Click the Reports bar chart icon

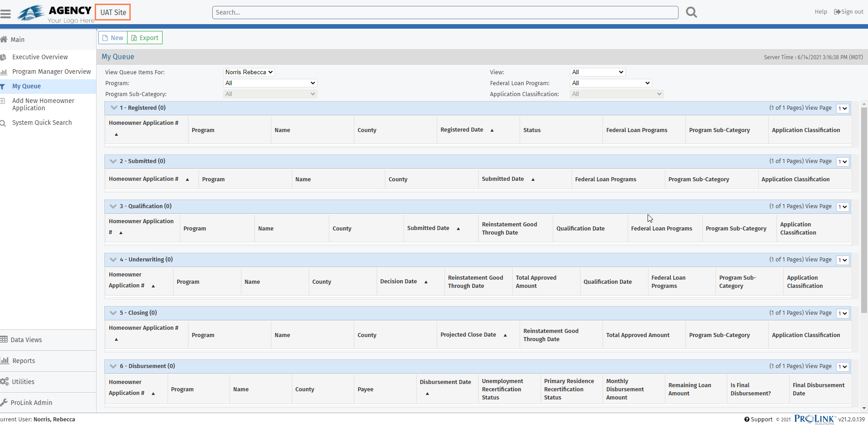click(x=5, y=361)
